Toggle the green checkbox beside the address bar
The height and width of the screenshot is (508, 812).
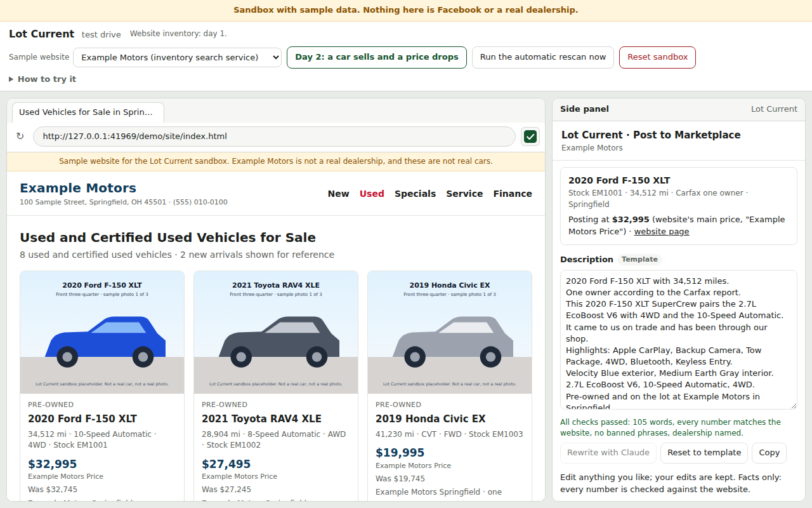pyautogui.click(x=530, y=137)
